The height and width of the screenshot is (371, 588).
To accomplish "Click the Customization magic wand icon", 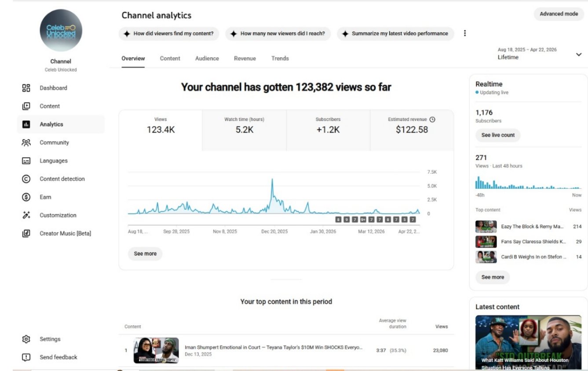I will [x=26, y=215].
